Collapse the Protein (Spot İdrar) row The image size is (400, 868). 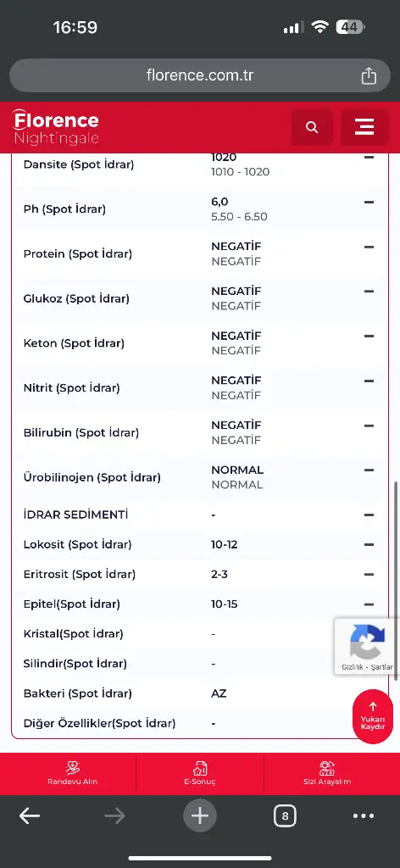369,247
